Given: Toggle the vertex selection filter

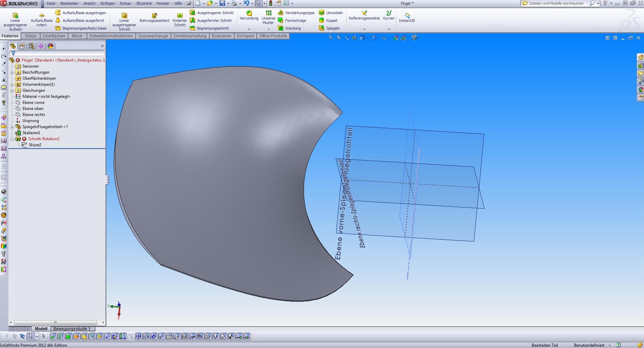Looking at the screenshot, I should tap(53, 336).
